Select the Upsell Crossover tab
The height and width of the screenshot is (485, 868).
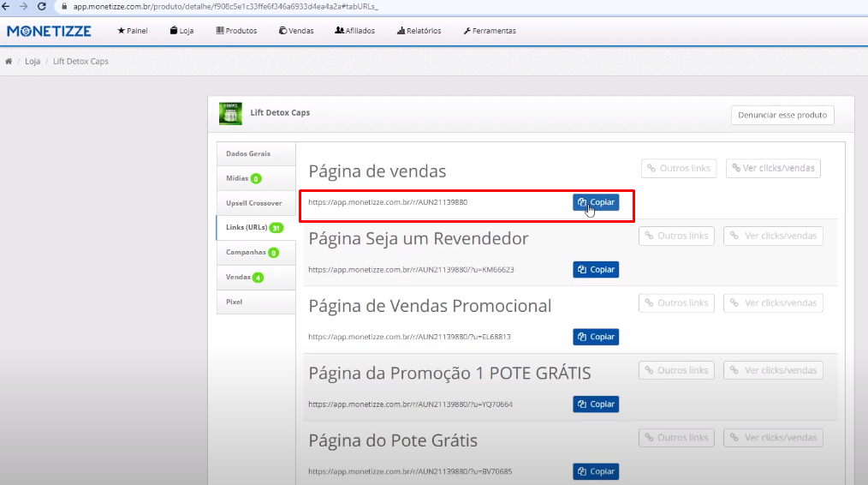256,203
